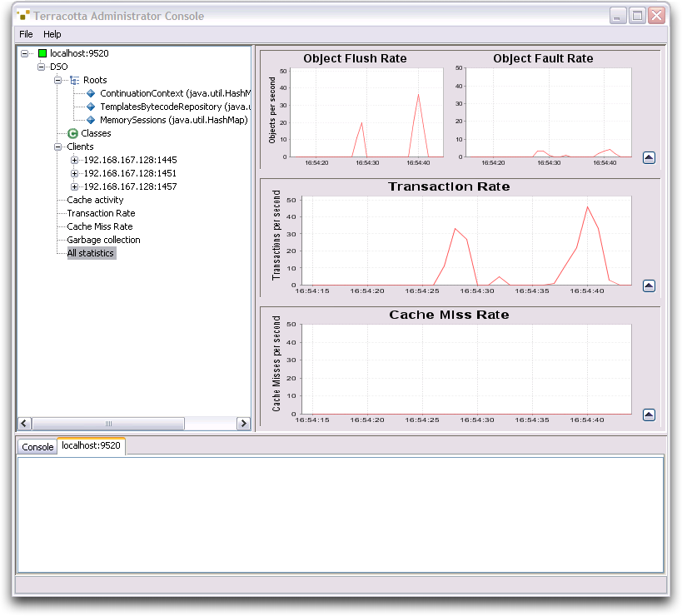The height and width of the screenshot is (616, 682).
Task: Click inside the Transaction Rate chart plot
Action: click(x=466, y=241)
